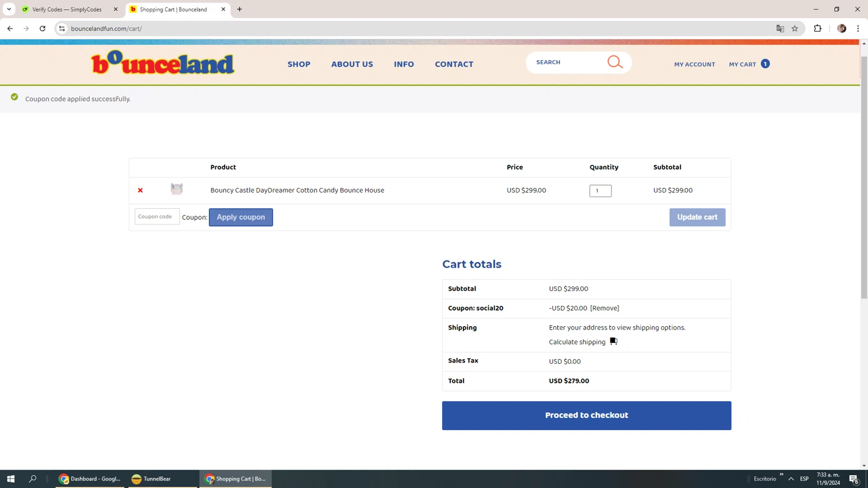Remove bounce house with red X icon
Screen dimensions: 868x488
[x=140, y=190]
